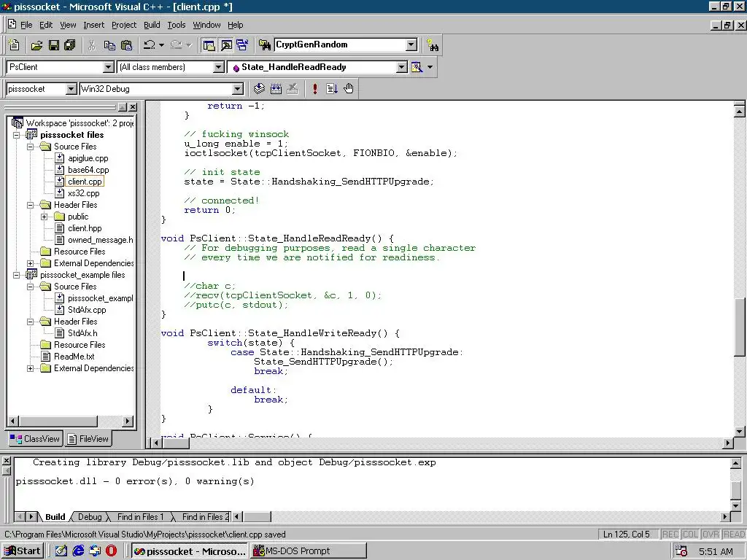Select StdAfx.cpp in the file tree

click(87, 310)
